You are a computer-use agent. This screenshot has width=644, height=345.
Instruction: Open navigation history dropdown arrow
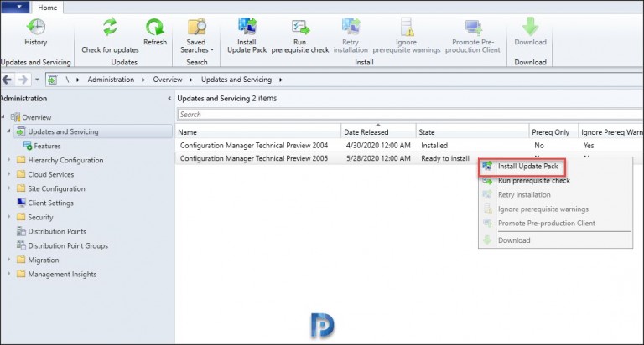tap(37, 80)
